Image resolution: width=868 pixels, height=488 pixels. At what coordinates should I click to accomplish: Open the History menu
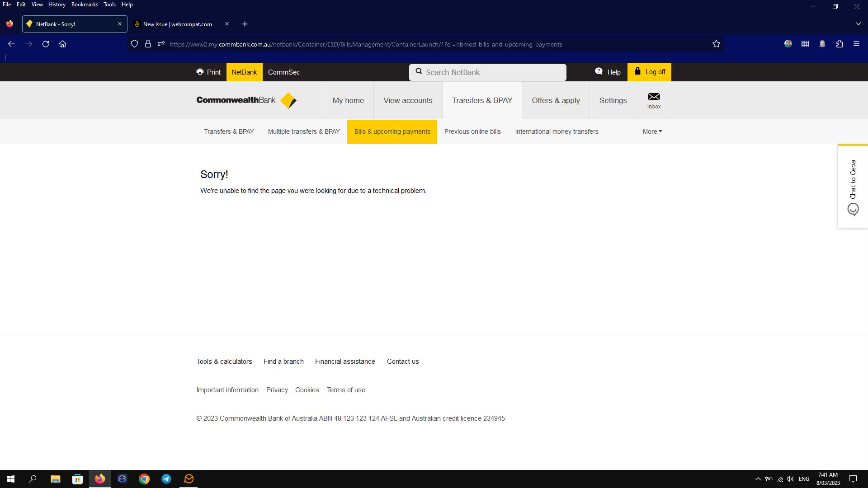click(x=57, y=4)
